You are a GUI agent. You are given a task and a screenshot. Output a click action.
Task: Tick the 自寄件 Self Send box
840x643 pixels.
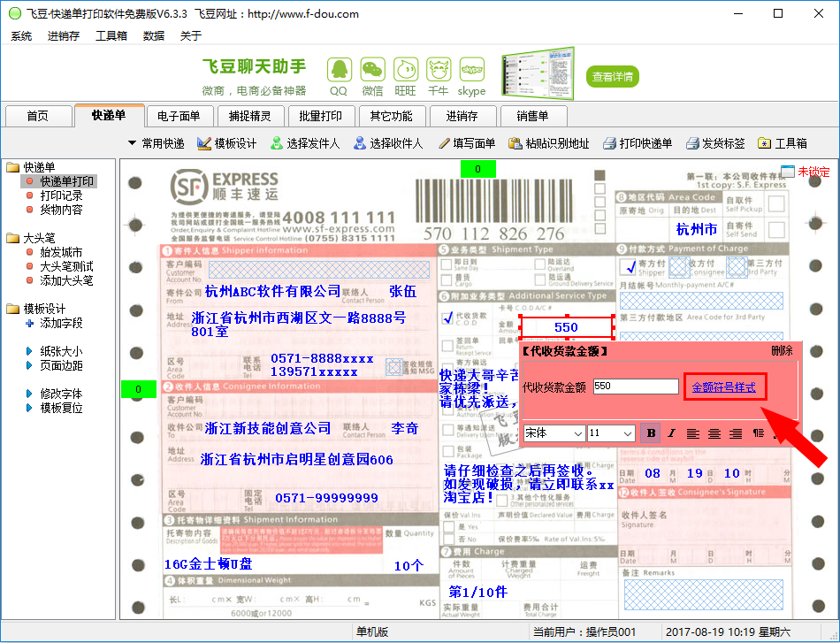(776, 230)
